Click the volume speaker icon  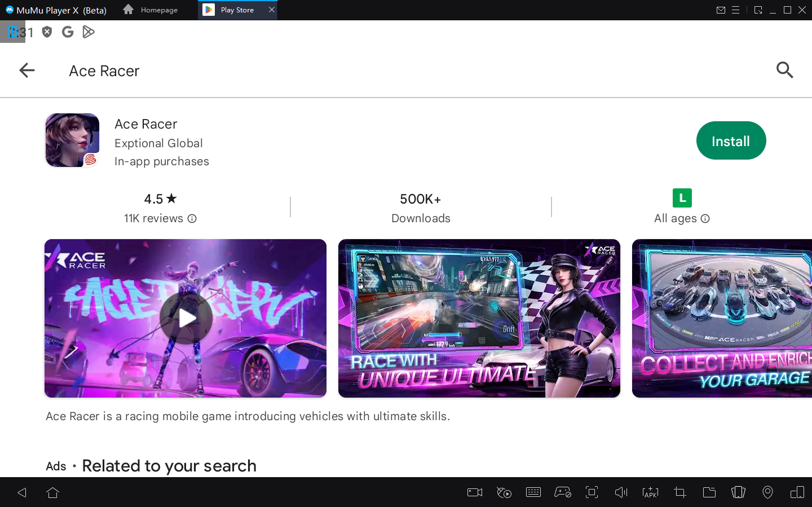click(621, 492)
